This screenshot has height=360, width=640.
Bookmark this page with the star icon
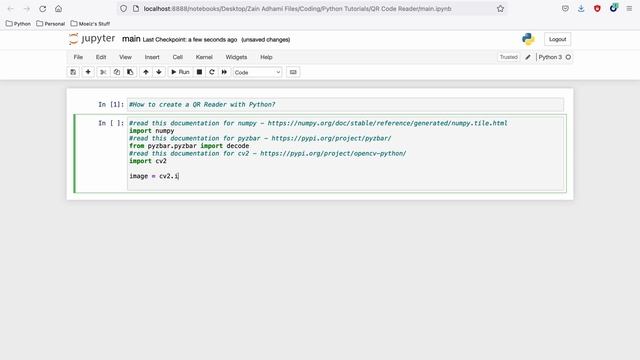coord(500,9)
